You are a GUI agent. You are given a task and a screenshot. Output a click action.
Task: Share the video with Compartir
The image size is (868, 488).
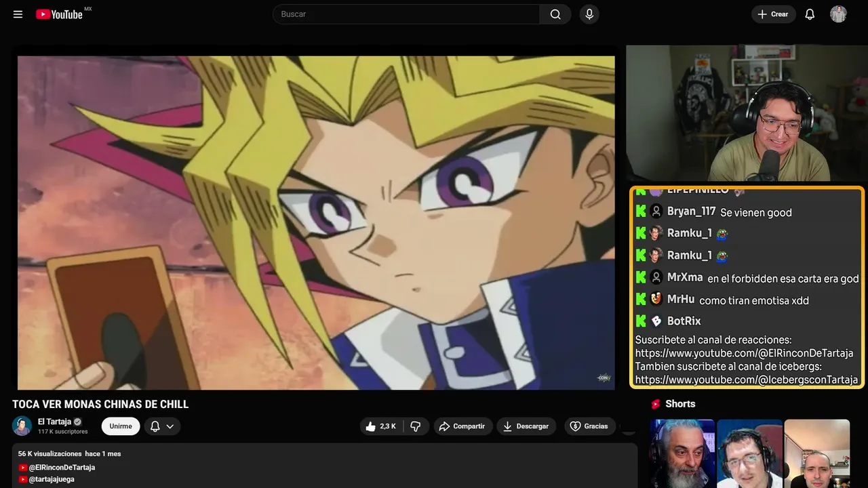pos(462,426)
